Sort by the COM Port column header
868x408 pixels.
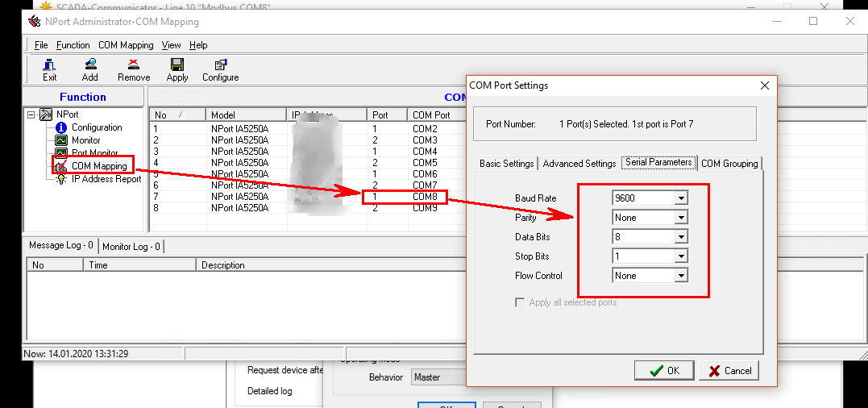click(436, 115)
